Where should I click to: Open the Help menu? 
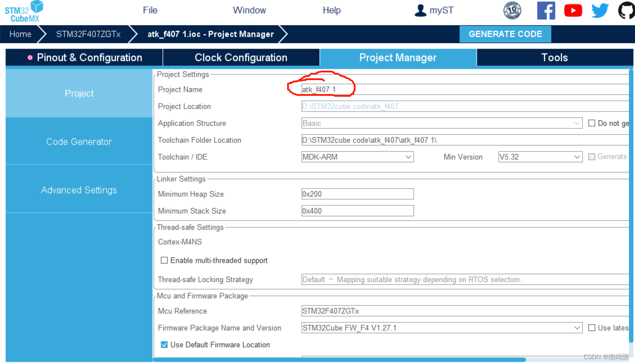point(332,10)
